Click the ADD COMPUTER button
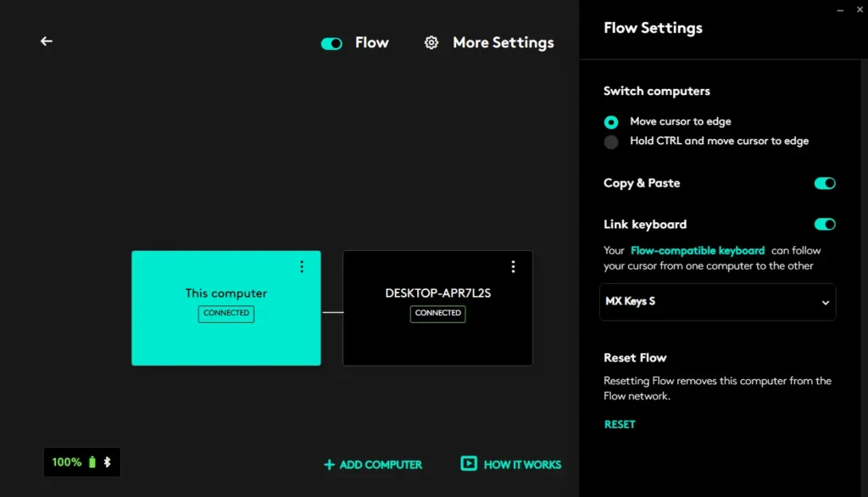 (373, 465)
